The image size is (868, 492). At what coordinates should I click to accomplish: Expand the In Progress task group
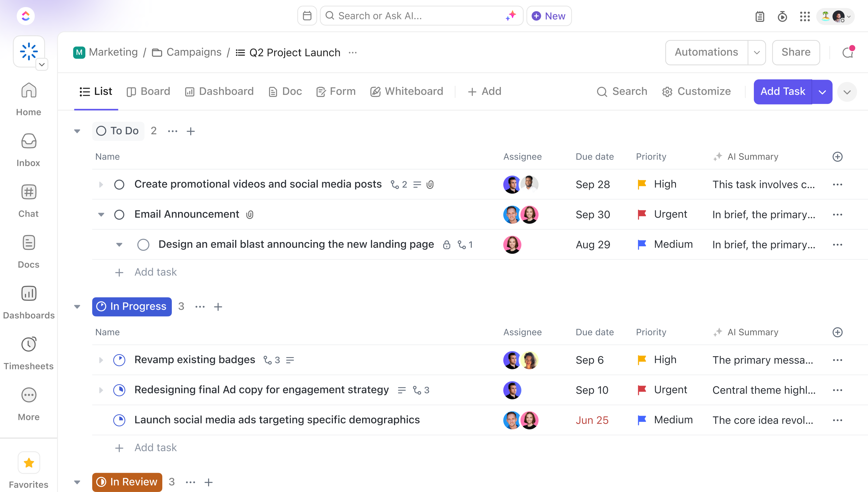point(76,306)
